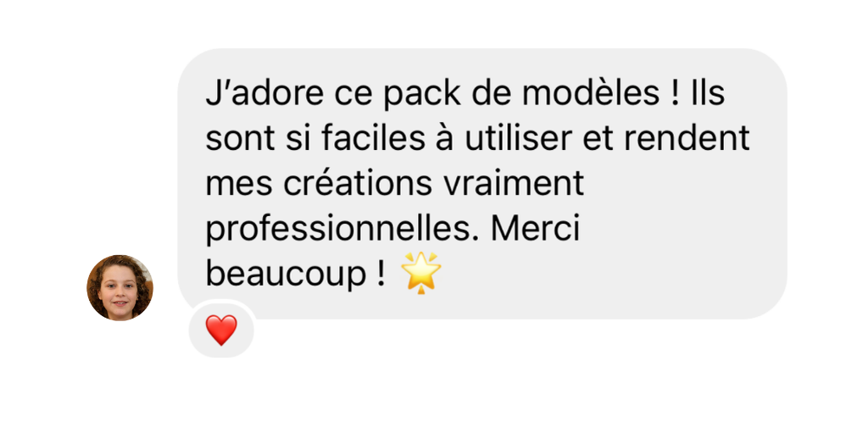Click the empty gray area right of "Merci"
The image size is (868, 433).
[681, 228]
